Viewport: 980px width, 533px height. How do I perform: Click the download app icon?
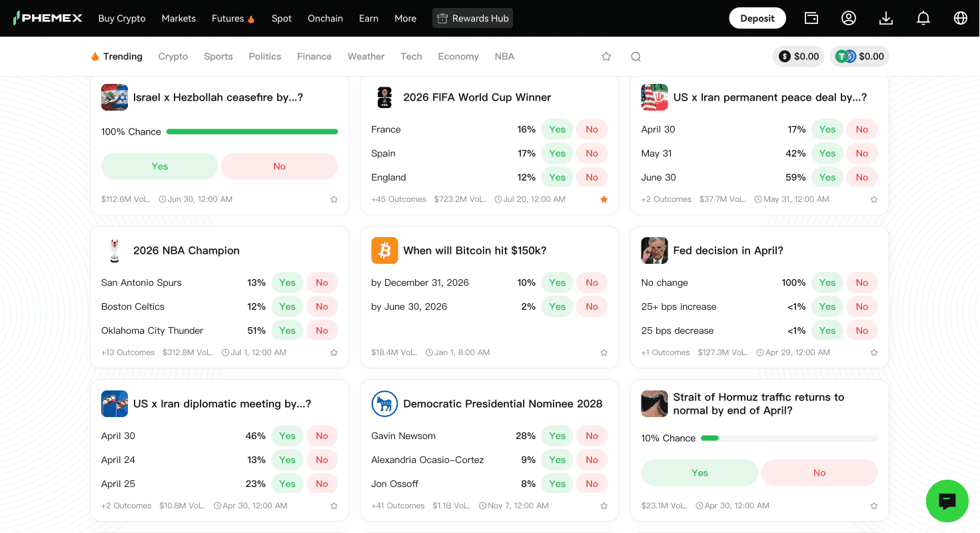click(886, 18)
